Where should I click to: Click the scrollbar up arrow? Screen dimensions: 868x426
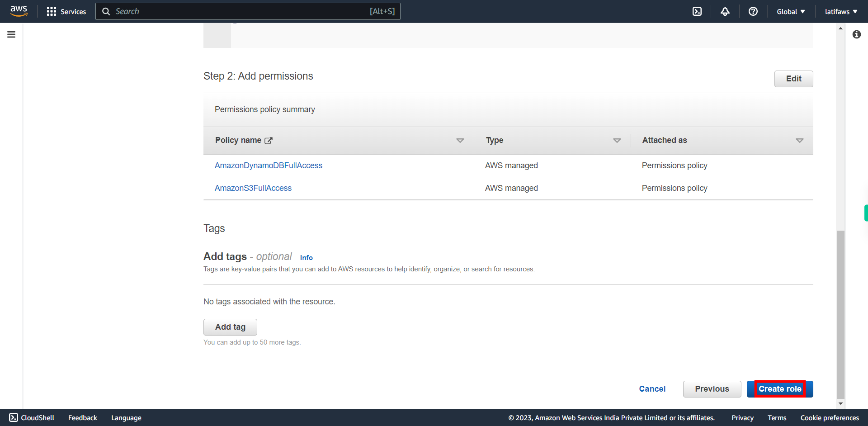840,28
